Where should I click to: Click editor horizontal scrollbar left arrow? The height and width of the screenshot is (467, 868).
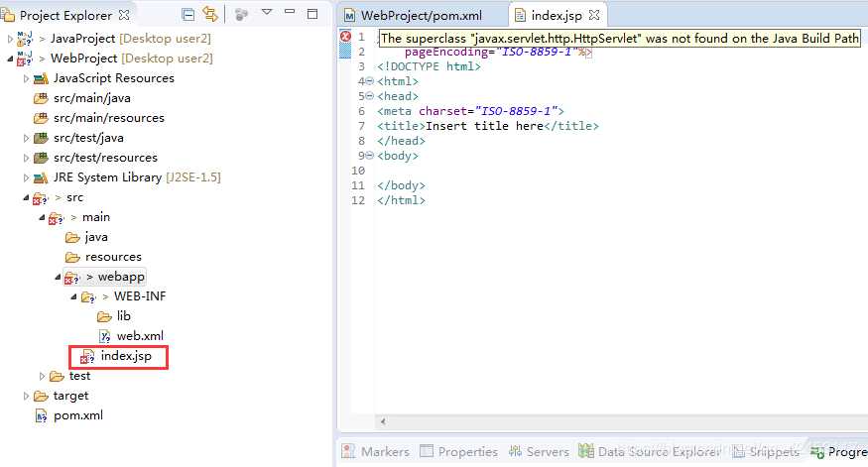[x=383, y=421]
